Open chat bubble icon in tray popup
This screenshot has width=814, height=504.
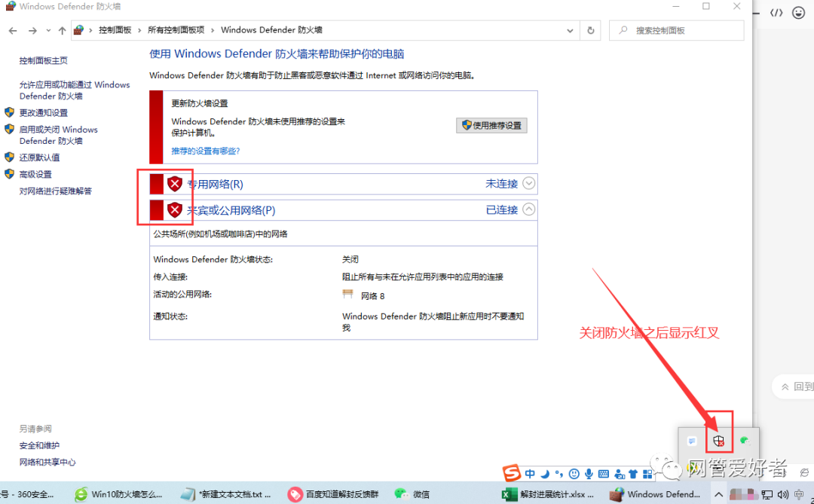[x=692, y=441]
